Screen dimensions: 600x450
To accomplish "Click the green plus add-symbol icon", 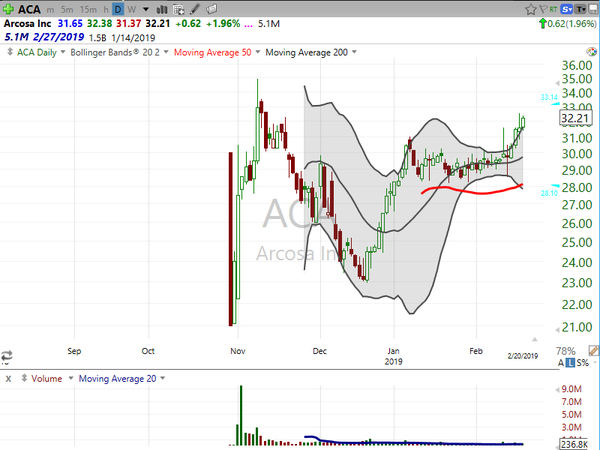I will 8,9.
